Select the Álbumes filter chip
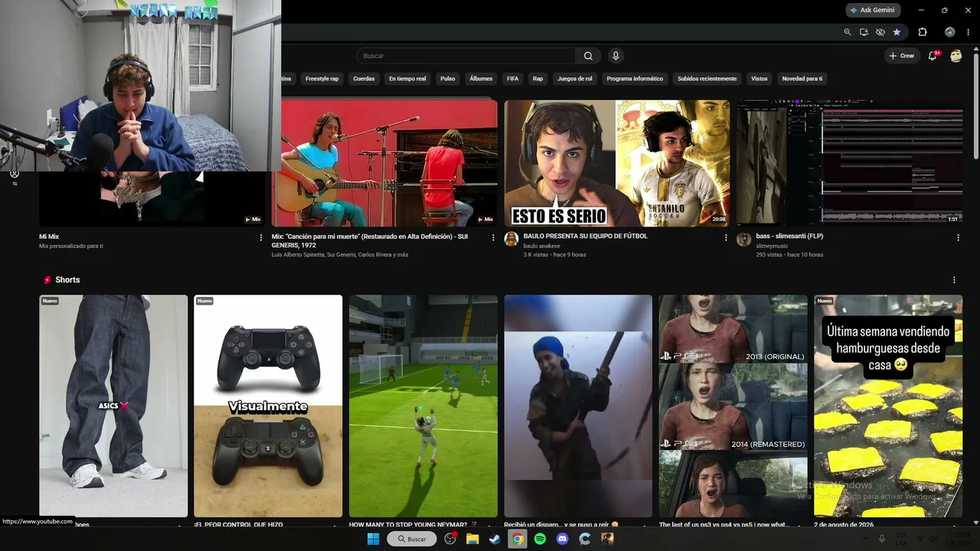980x551 pixels. pos(481,79)
